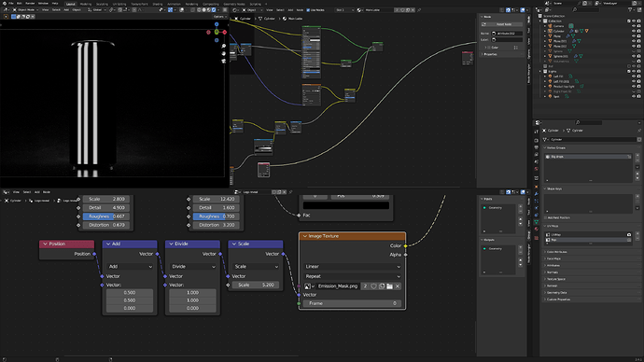Viewport: 644px width, 362px height.
Task: Open Material tab in Properties editor
Action: 537,230
